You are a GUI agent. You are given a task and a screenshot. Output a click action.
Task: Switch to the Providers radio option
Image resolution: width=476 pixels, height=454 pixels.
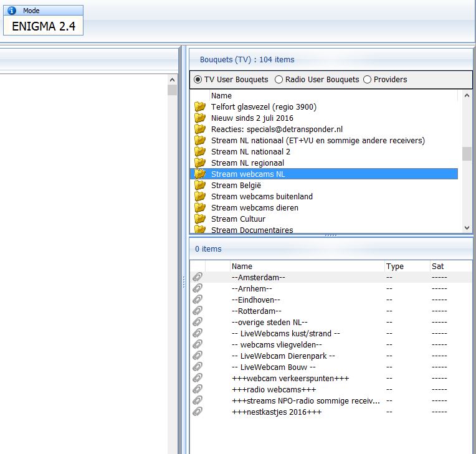click(x=367, y=80)
